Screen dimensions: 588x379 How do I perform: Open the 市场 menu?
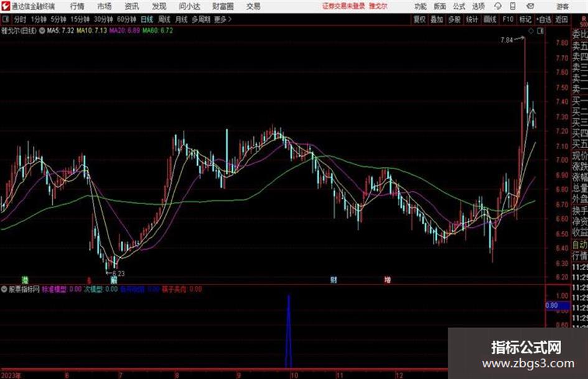pyautogui.click(x=105, y=6)
